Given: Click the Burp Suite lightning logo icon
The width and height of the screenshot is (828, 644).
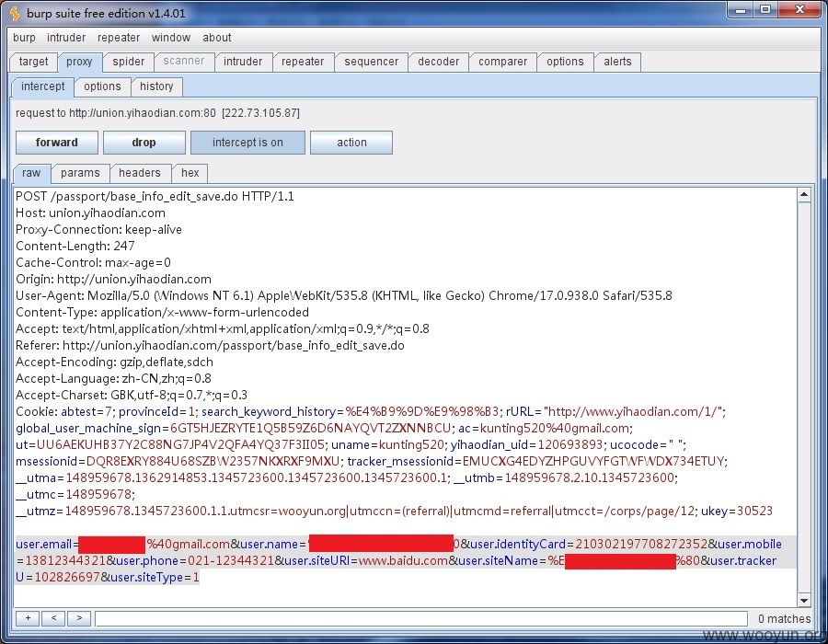Looking at the screenshot, I should click(15, 13).
